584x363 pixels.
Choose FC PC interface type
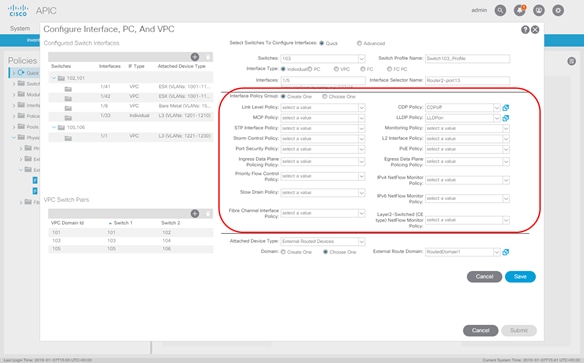tap(389, 69)
